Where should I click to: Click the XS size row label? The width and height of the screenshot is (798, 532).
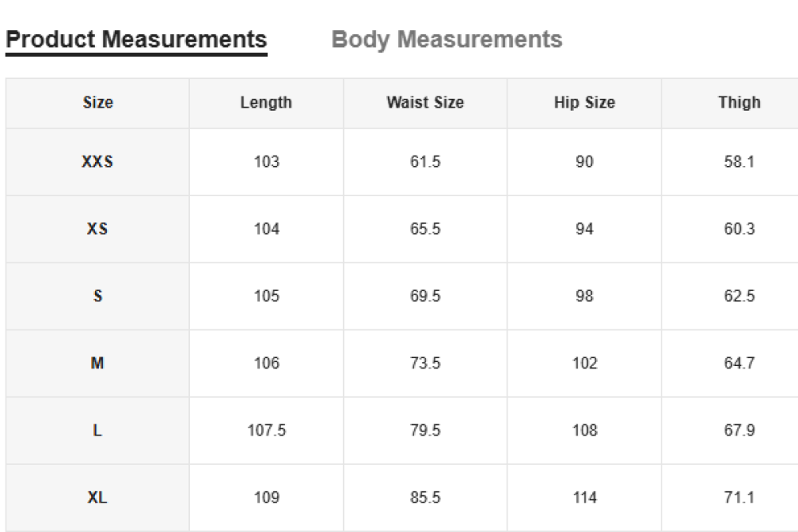coord(97,229)
